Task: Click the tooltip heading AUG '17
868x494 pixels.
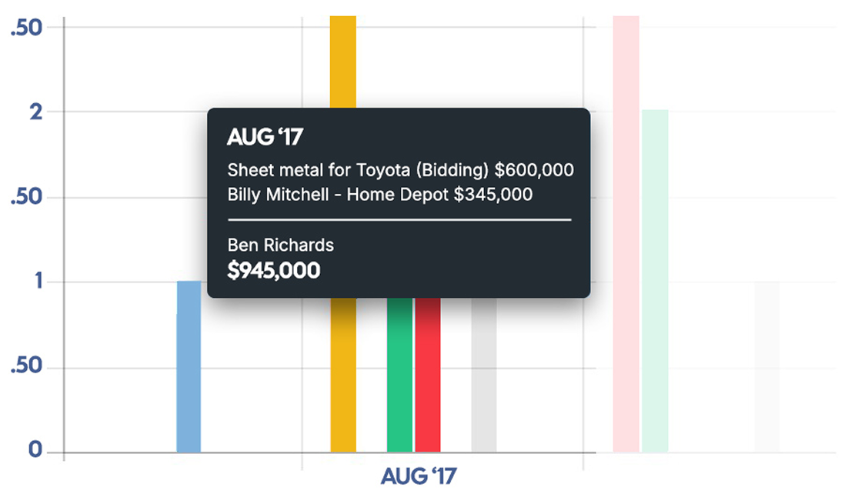Action: click(x=265, y=138)
